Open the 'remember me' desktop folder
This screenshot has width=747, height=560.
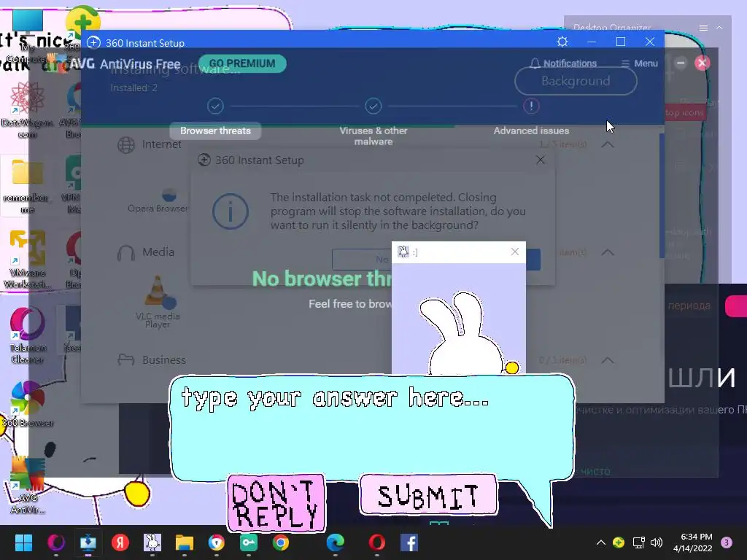click(27, 186)
